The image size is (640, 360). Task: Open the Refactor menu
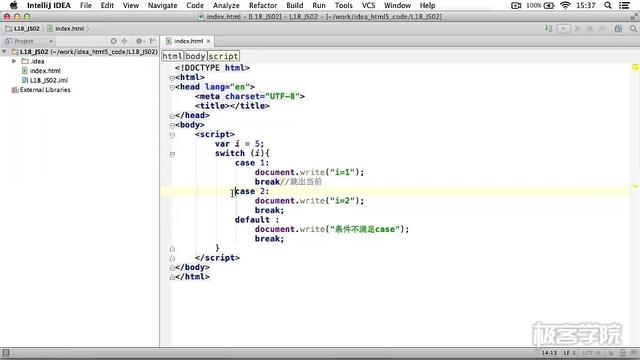(263, 5)
